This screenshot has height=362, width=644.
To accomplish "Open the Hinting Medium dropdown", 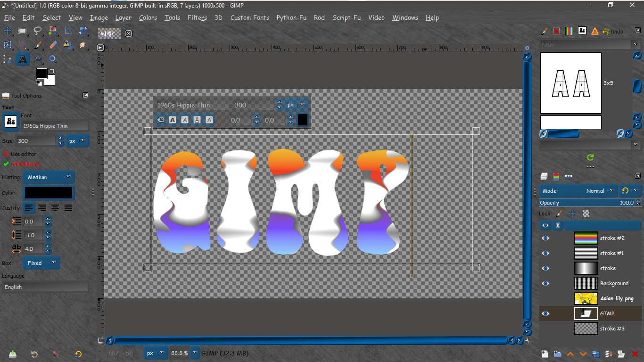I will tap(48, 177).
